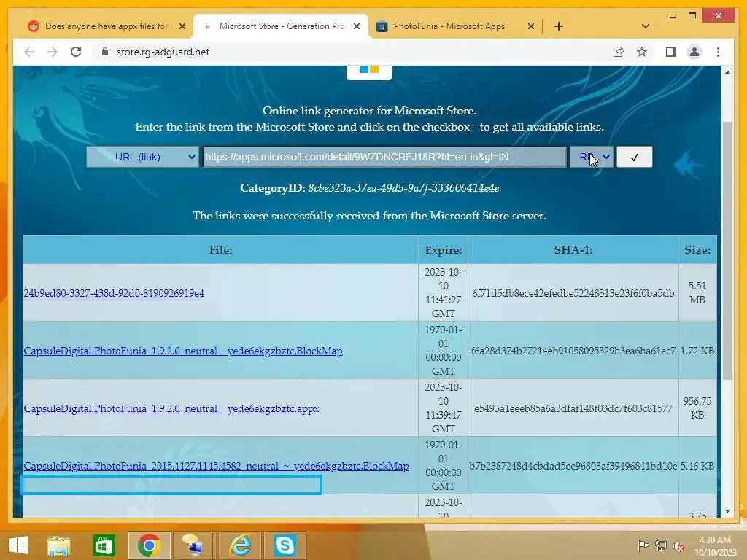The height and width of the screenshot is (560, 747).
Task: Click the vertical scrollbar thumb
Action: point(727,251)
